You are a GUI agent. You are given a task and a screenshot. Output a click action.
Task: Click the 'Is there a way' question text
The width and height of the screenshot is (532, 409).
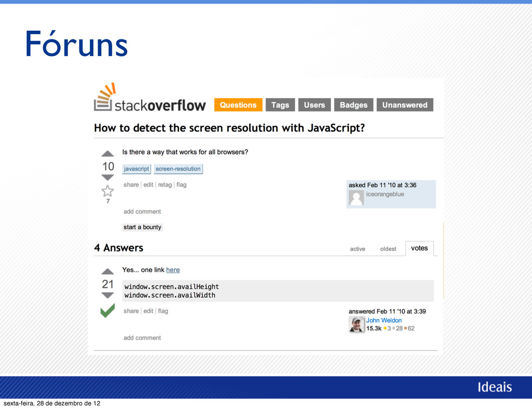point(185,152)
